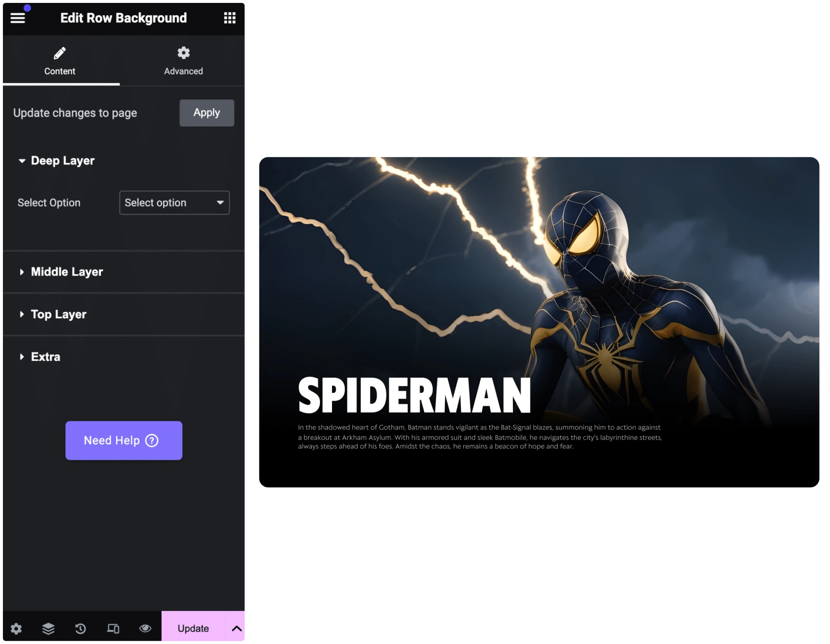
Task: Expand the Top Layer section
Action: [x=59, y=313]
